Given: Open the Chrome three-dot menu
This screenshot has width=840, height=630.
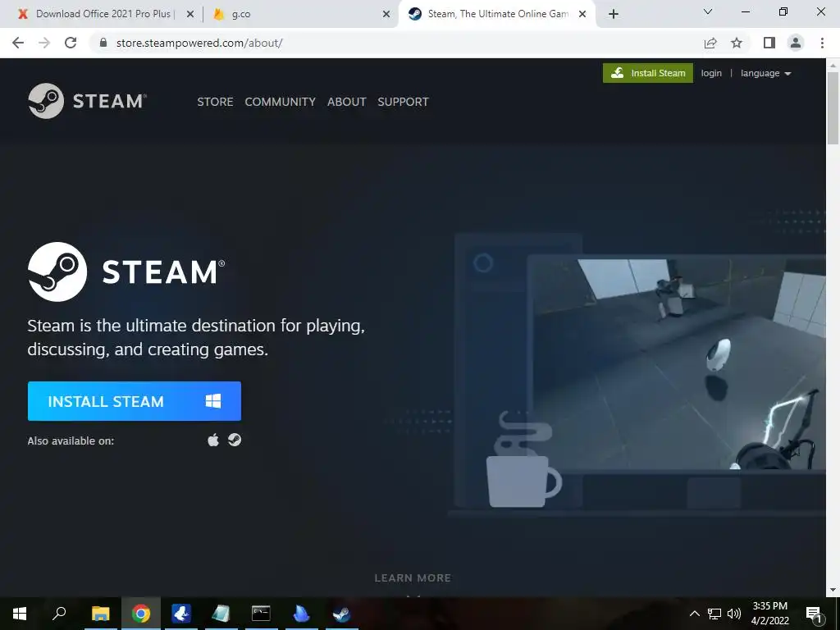Looking at the screenshot, I should coord(822,43).
